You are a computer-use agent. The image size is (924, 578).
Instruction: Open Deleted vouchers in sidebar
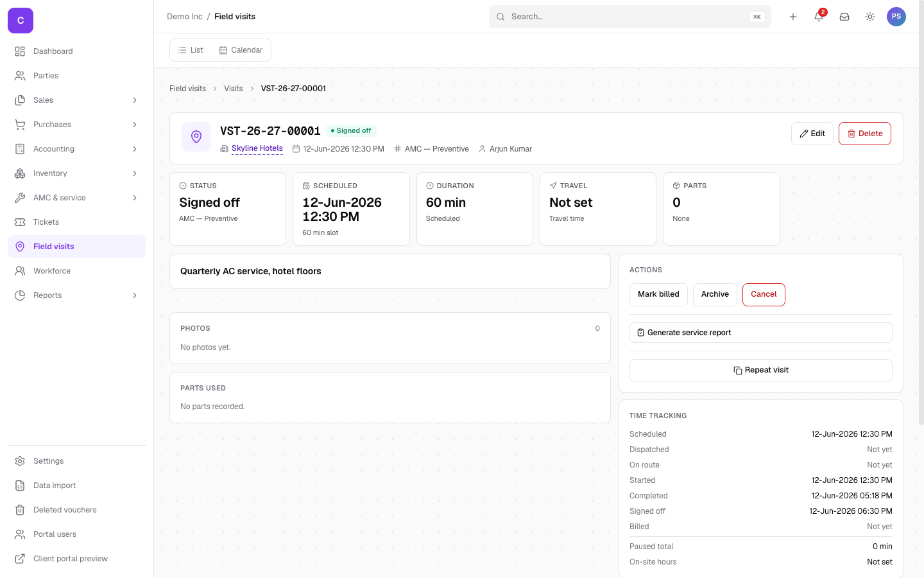tap(76, 510)
